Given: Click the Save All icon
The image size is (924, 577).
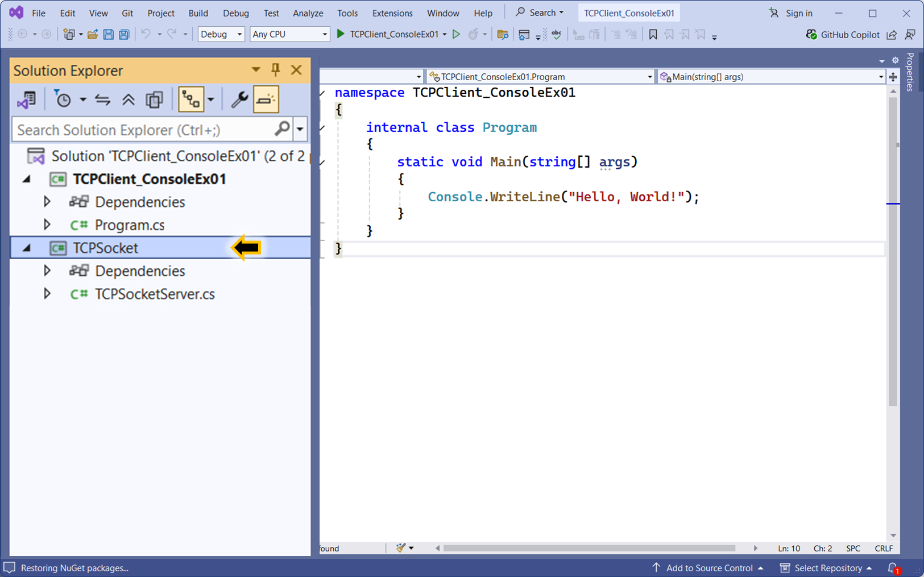Looking at the screenshot, I should point(123,35).
